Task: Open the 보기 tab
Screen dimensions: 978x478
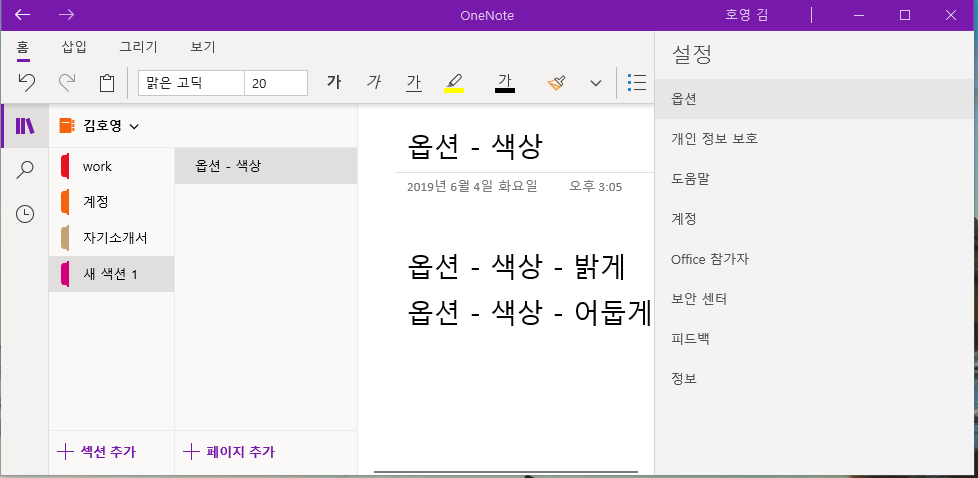Action: 203,47
